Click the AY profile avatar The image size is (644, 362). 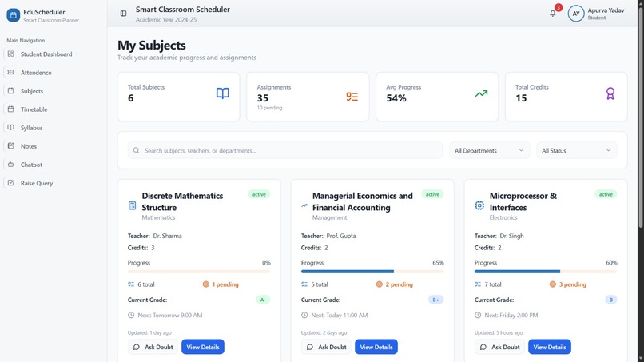click(576, 14)
